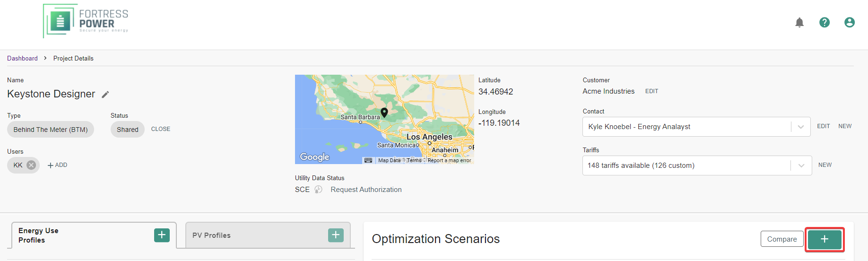Screen dimensions: 868x261
Task: Go to the Dashboard breadcrumb
Action: (22, 58)
